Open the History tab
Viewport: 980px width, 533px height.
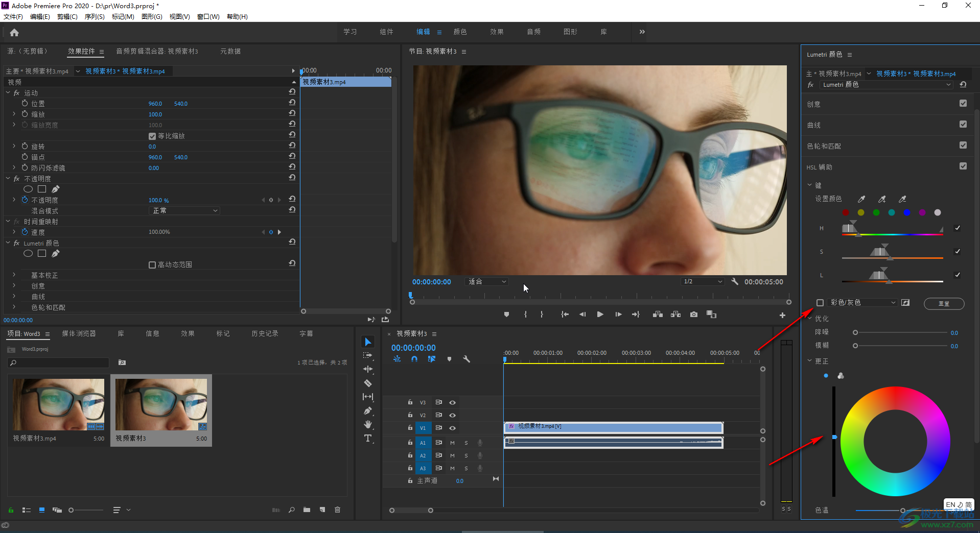point(265,333)
